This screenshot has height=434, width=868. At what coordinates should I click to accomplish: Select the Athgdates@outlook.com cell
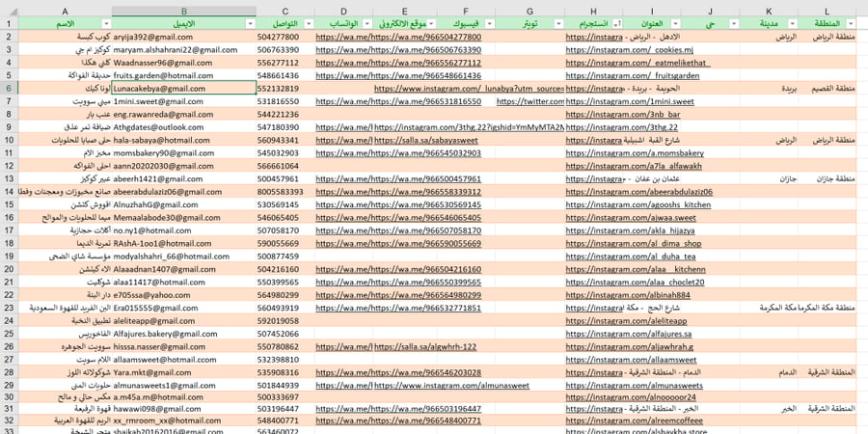coord(184,127)
